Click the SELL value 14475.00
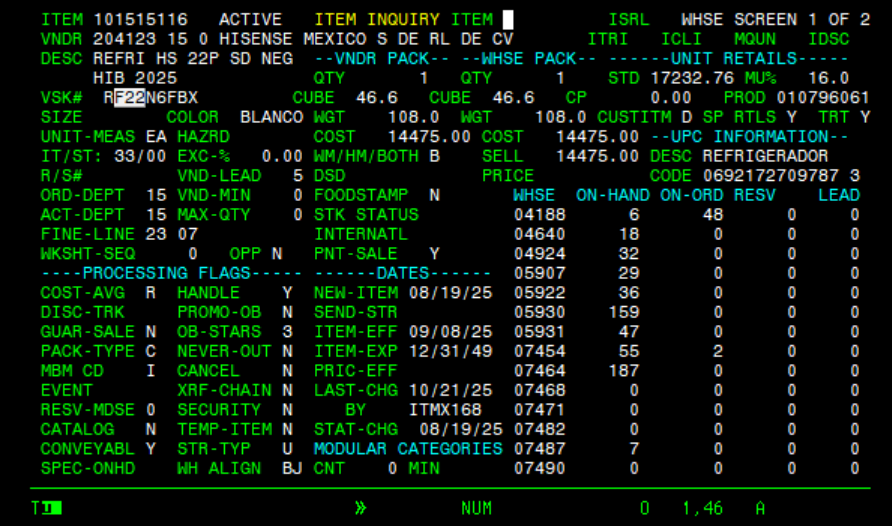 (597, 156)
